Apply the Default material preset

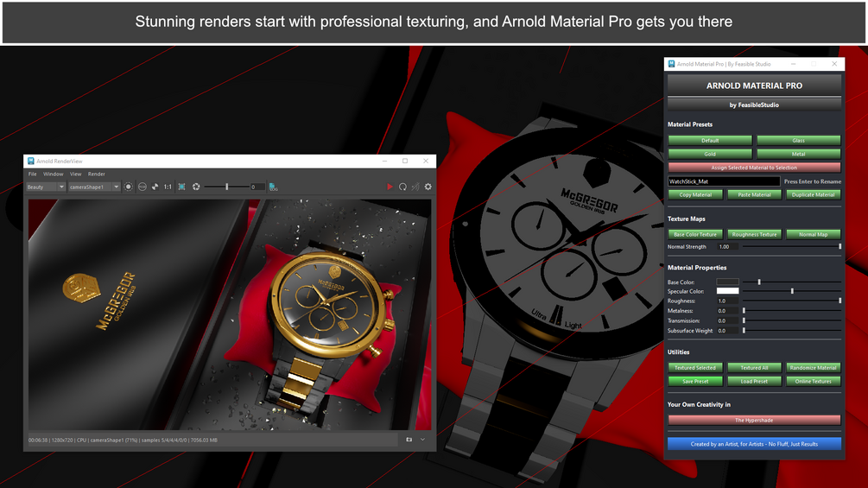[x=710, y=141]
